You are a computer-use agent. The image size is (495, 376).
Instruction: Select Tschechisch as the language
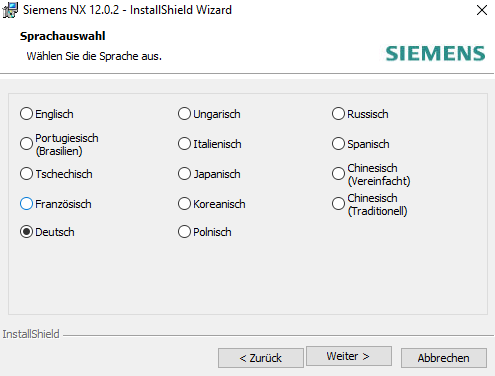(26, 174)
